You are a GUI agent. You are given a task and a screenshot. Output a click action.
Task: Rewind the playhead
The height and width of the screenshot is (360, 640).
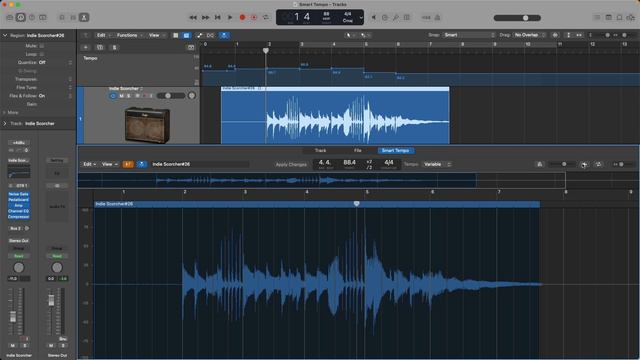193,18
